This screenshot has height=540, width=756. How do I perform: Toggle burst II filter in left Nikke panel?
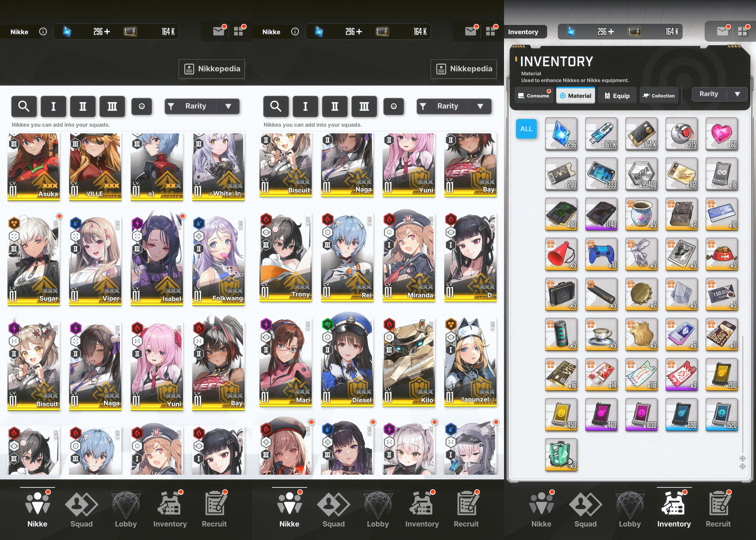click(83, 106)
